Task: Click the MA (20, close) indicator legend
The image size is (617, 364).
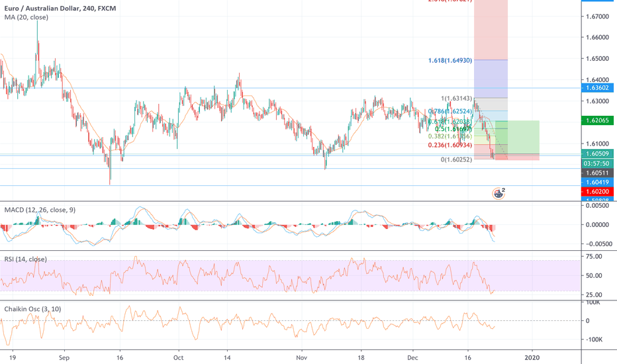Action: [x=30, y=18]
